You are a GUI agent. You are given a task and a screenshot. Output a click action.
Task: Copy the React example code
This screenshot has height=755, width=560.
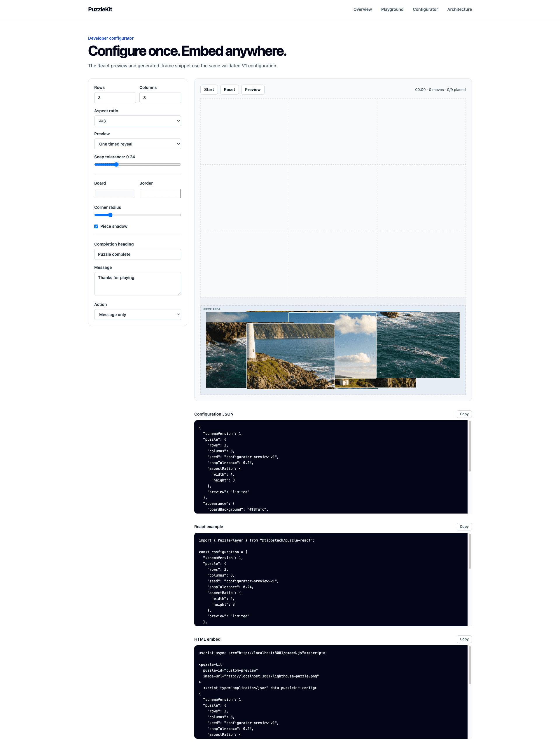(x=464, y=527)
